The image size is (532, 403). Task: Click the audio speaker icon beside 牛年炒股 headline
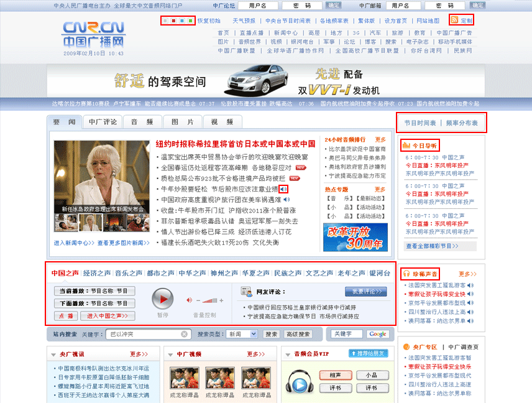pos(283,188)
